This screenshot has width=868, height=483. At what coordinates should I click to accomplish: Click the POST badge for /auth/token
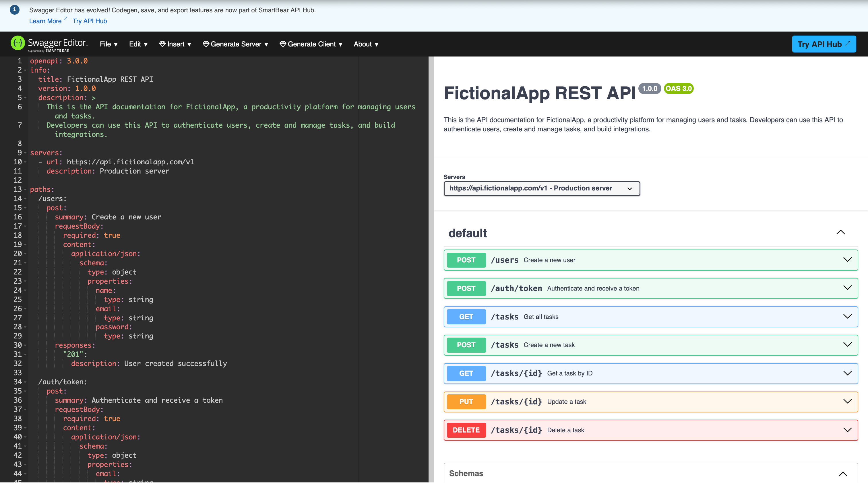click(x=466, y=289)
